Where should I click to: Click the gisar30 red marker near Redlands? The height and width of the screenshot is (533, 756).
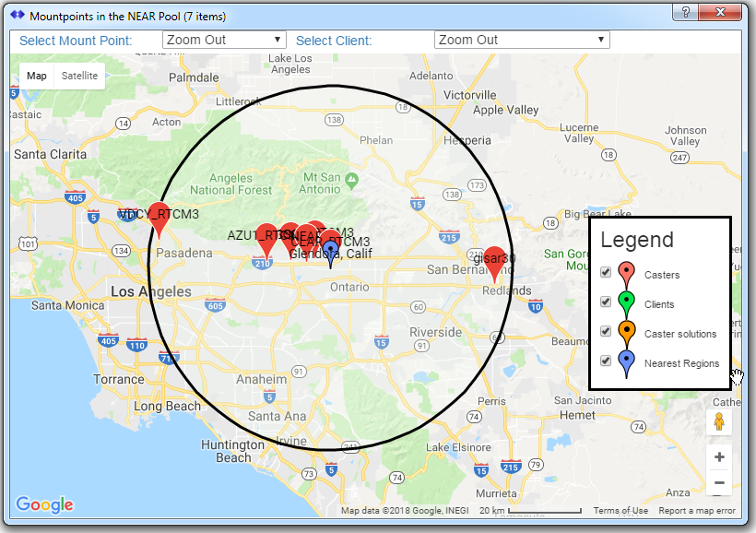(x=495, y=262)
